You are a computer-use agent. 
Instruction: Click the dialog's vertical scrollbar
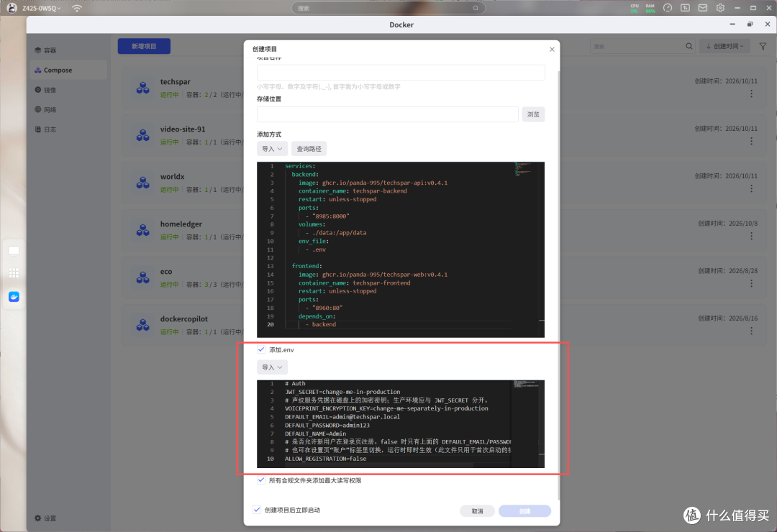(x=558, y=285)
